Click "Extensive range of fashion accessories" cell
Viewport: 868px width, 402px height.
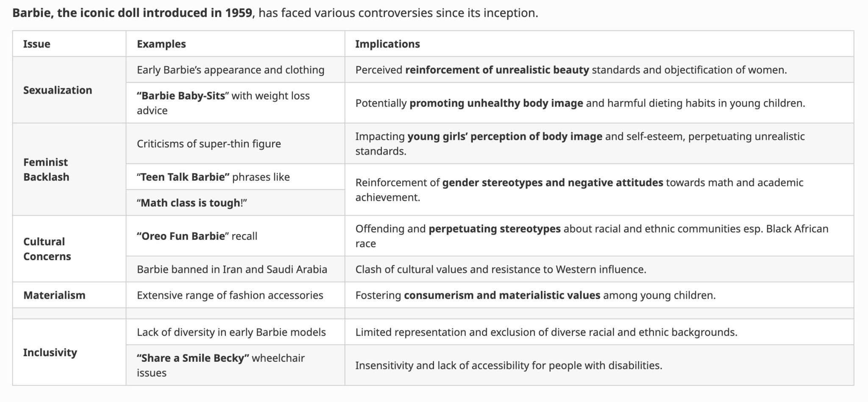click(230, 295)
